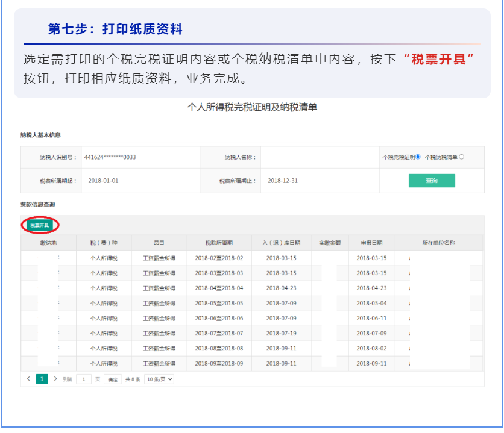Select the 个税纳税清单 radio button

(x=462, y=157)
